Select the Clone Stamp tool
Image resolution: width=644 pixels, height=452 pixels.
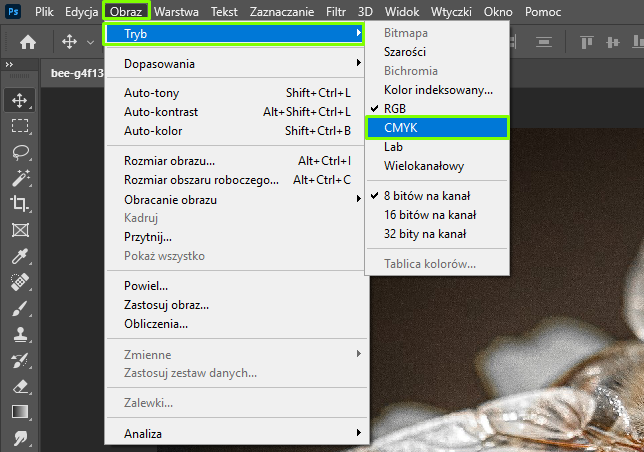click(20, 335)
